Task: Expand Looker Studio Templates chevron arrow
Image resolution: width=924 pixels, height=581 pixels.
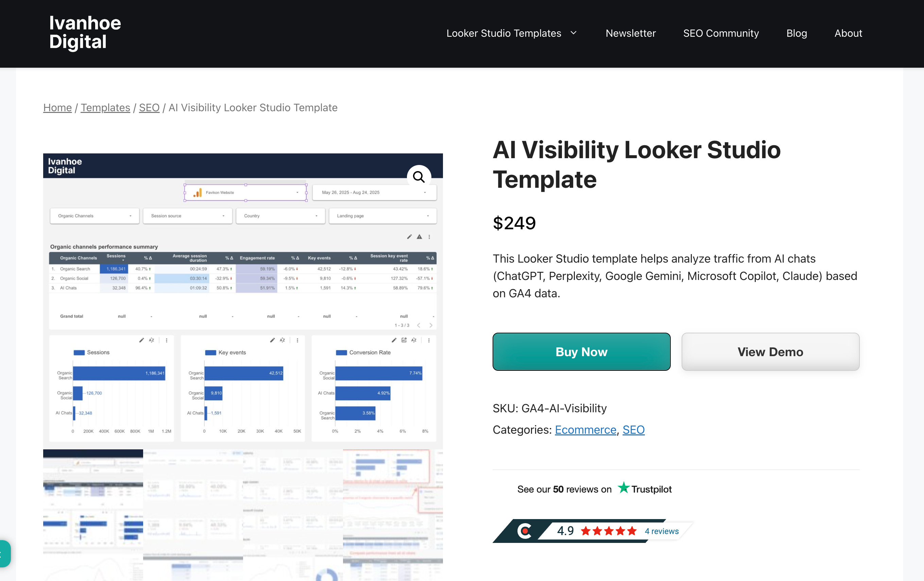Action: [x=574, y=33]
